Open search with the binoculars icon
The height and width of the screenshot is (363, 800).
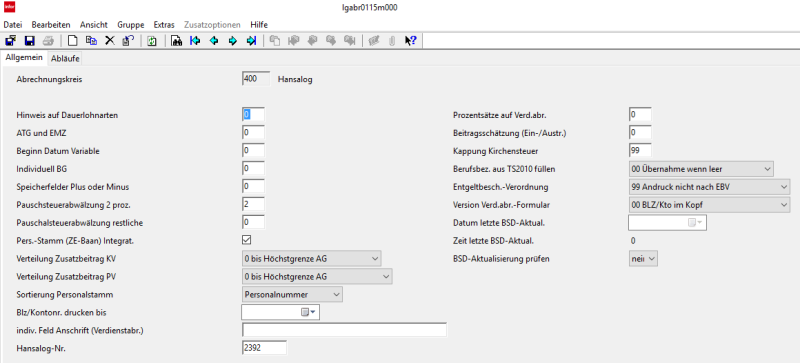[x=176, y=41]
